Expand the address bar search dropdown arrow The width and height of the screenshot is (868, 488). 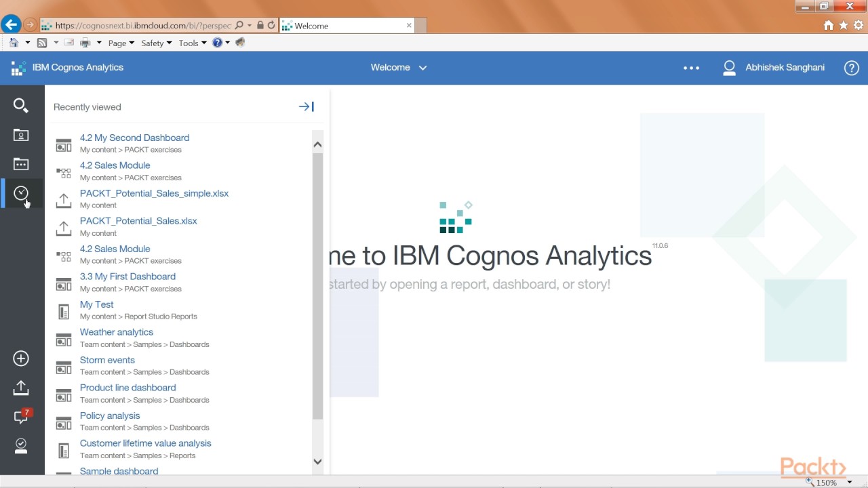coord(250,26)
